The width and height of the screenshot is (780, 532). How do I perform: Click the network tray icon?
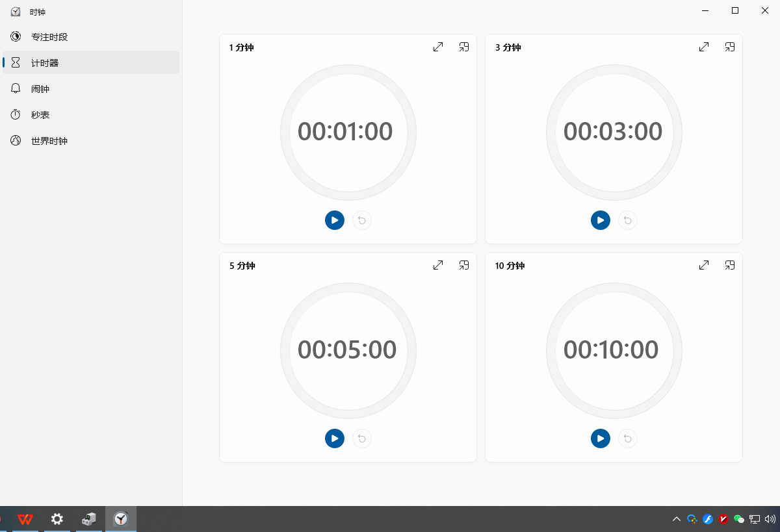point(755,519)
